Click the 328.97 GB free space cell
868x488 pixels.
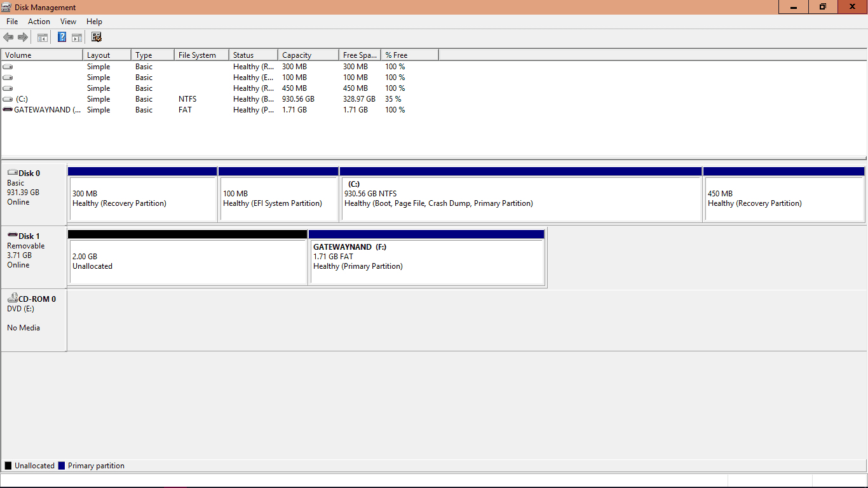[360, 99]
